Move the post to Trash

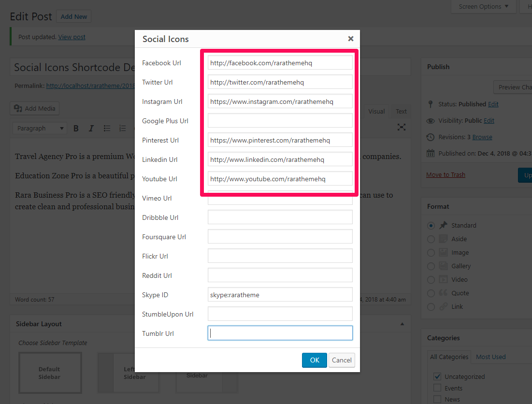coord(446,174)
